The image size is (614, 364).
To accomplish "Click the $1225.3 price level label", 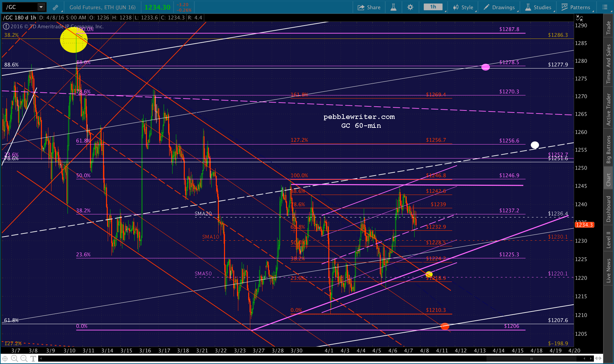I will pyautogui.click(x=509, y=255).
